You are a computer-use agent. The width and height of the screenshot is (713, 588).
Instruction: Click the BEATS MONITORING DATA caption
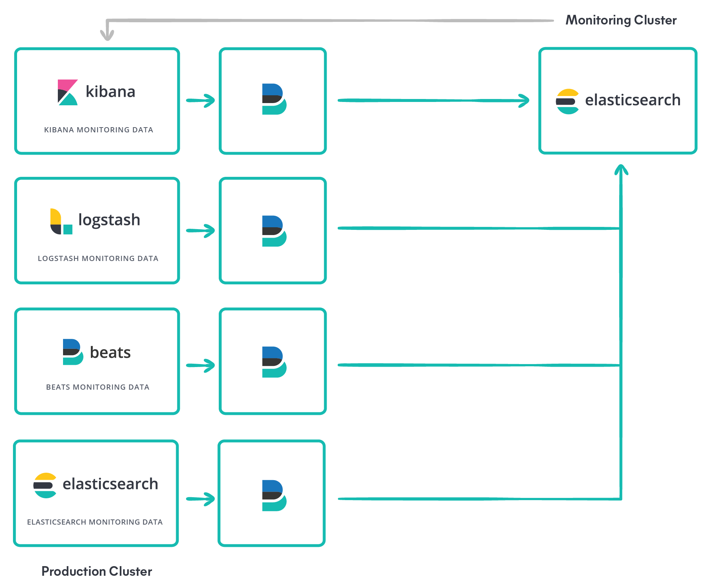point(98,387)
